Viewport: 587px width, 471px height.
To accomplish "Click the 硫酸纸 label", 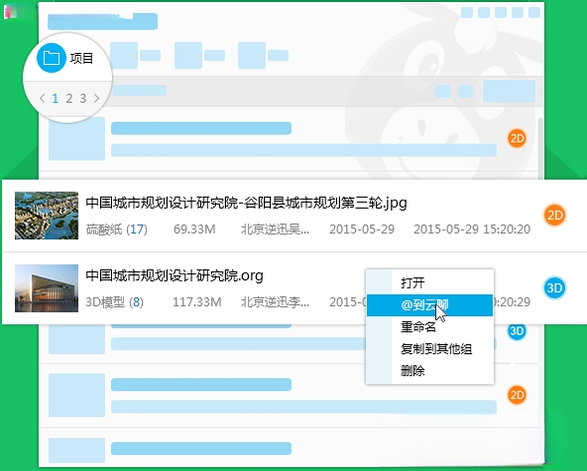I will [104, 229].
